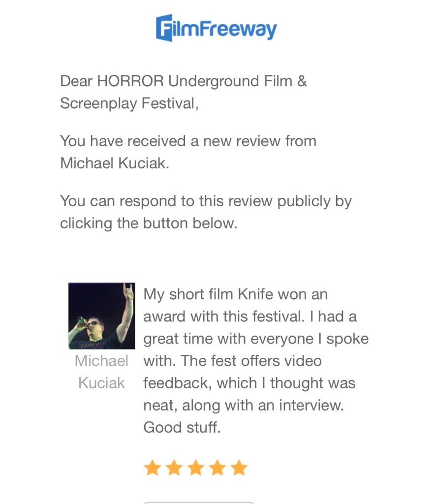Viewport: 433px width, 504px height.
Task: Click the 'Screenplay Festival,' greeting line
Action: point(129,103)
